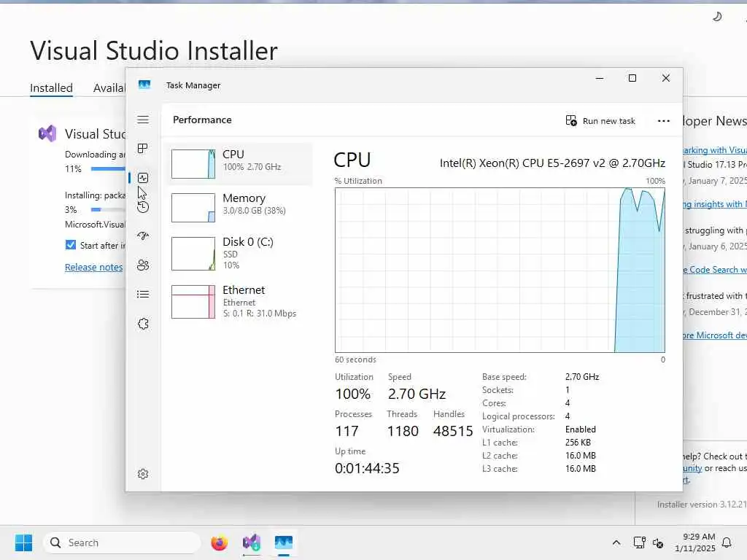Viewport: 747px width, 560px height.
Task: Toggle the dark theme moon icon in Installer
Action: [717, 17]
